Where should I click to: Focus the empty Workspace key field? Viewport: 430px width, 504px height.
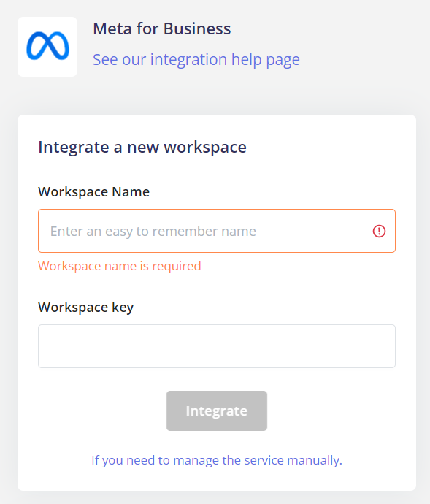[217, 346]
